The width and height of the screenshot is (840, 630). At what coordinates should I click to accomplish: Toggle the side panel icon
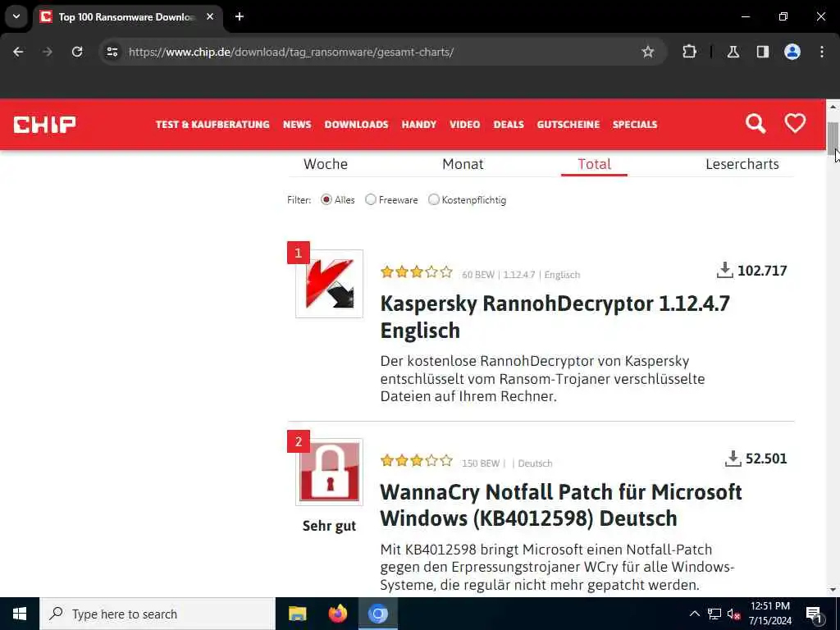click(762, 52)
